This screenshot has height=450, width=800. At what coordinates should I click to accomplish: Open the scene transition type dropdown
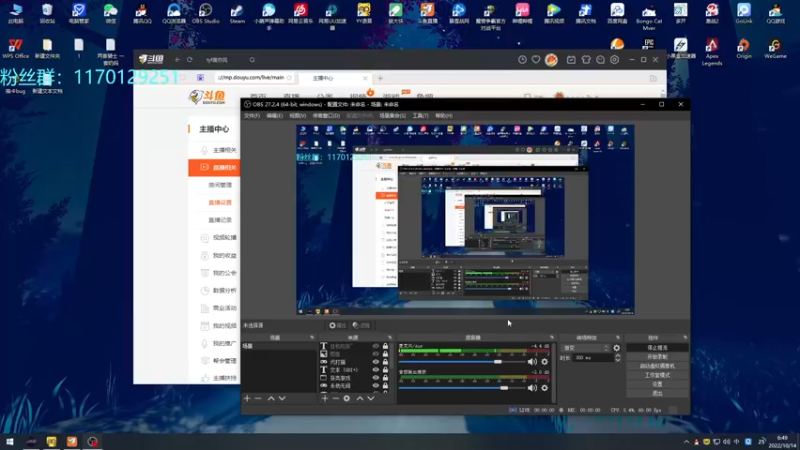point(585,348)
